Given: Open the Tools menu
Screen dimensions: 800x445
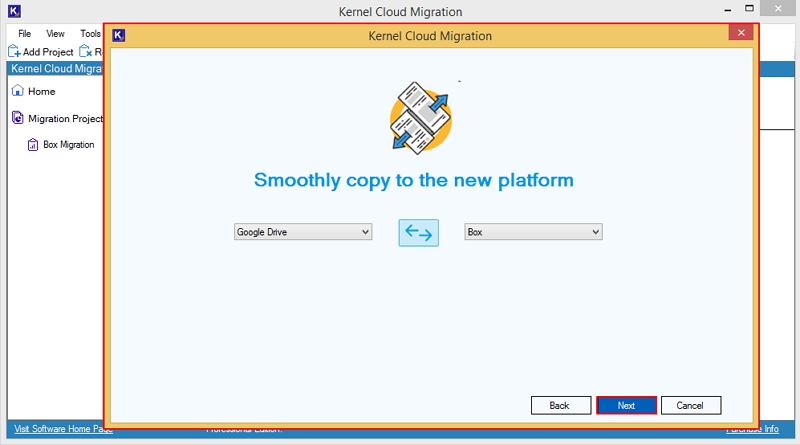Looking at the screenshot, I should tap(90, 34).
